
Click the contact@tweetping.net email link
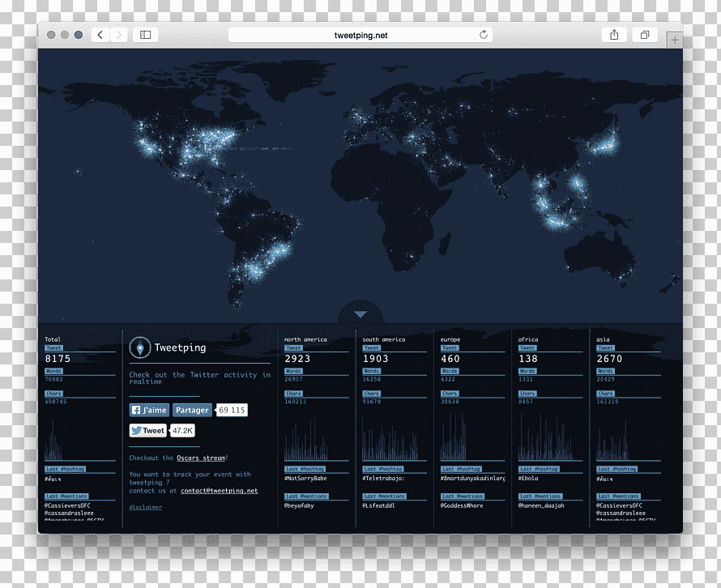pos(220,491)
